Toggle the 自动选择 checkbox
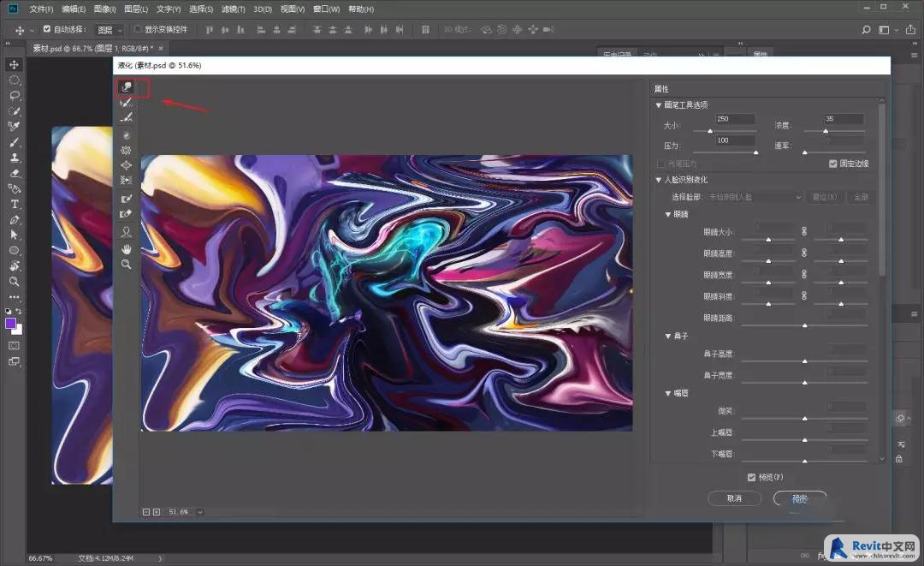Image resolution: width=924 pixels, height=566 pixels. (x=46, y=29)
